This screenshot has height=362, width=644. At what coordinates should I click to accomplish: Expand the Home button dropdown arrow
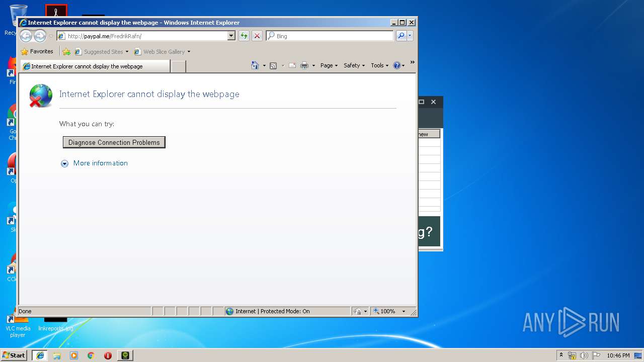pos(264,65)
